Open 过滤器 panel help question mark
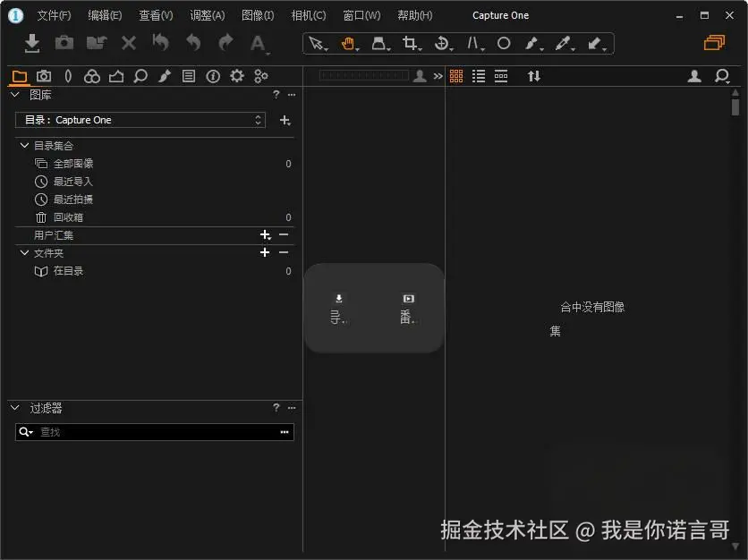 click(276, 407)
